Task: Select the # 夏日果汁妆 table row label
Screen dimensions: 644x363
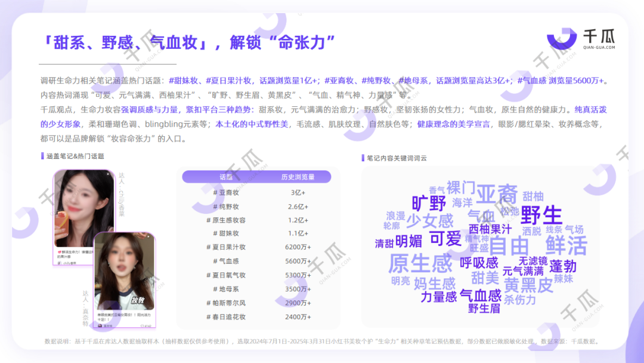Action: tap(226, 247)
